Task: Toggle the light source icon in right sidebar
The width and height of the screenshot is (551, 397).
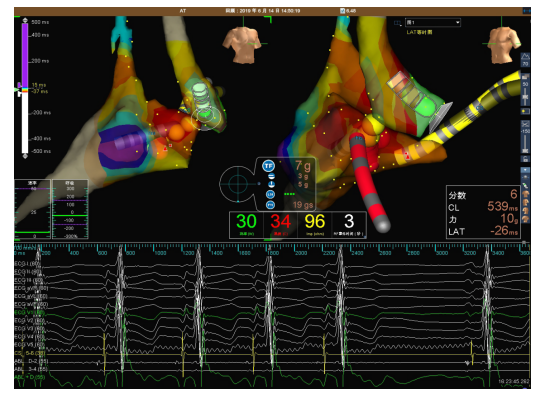Action: click(525, 111)
